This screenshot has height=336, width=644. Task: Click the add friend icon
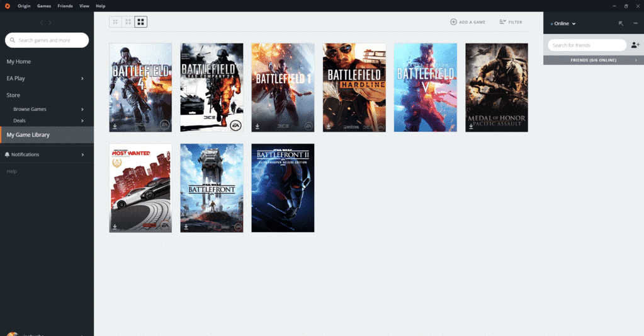tap(635, 45)
